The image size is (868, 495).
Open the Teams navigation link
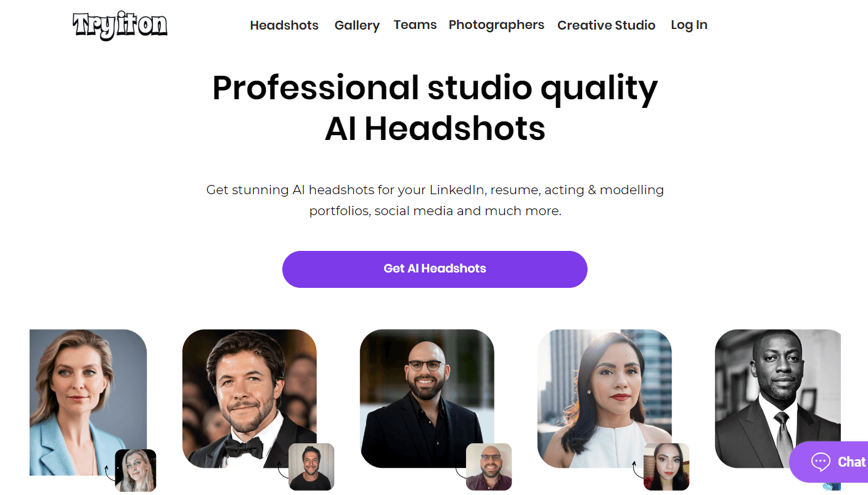tap(415, 25)
